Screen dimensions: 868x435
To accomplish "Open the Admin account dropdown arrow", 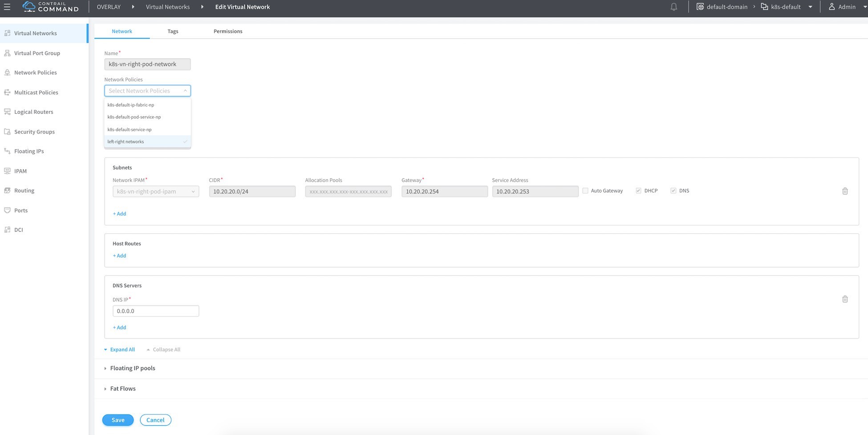I will pyautogui.click(x=865, y=7).
